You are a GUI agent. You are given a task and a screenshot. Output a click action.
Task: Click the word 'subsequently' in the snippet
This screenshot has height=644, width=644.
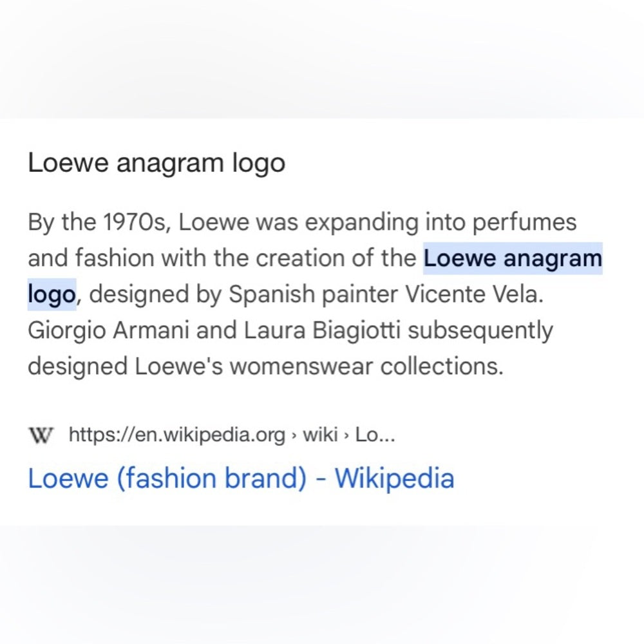coord(480,330)
